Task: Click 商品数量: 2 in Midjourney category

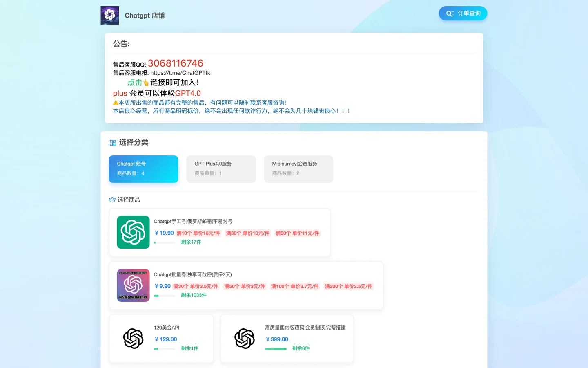Action: pyautogui.click(x=286, y=173)
